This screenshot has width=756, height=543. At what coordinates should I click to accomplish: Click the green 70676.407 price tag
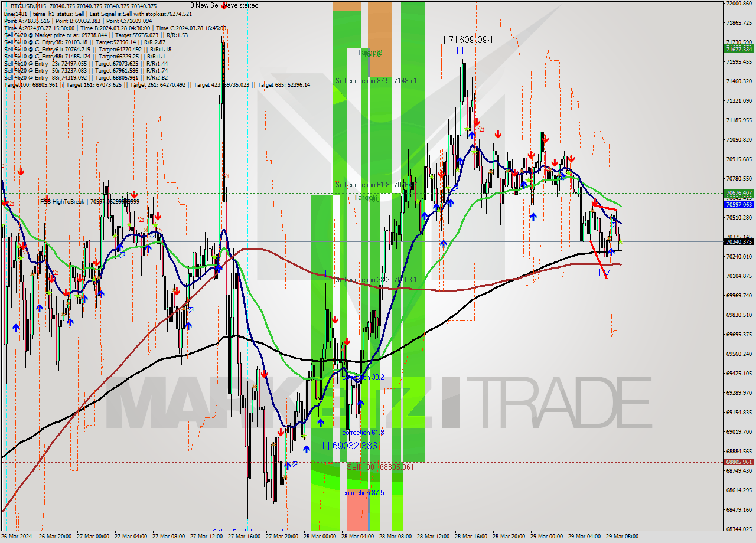click(738, 193)
